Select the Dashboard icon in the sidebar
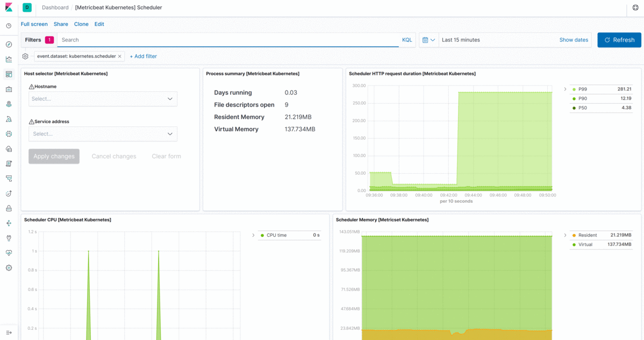Screen dimensions: 644x340 coord(9,74)
